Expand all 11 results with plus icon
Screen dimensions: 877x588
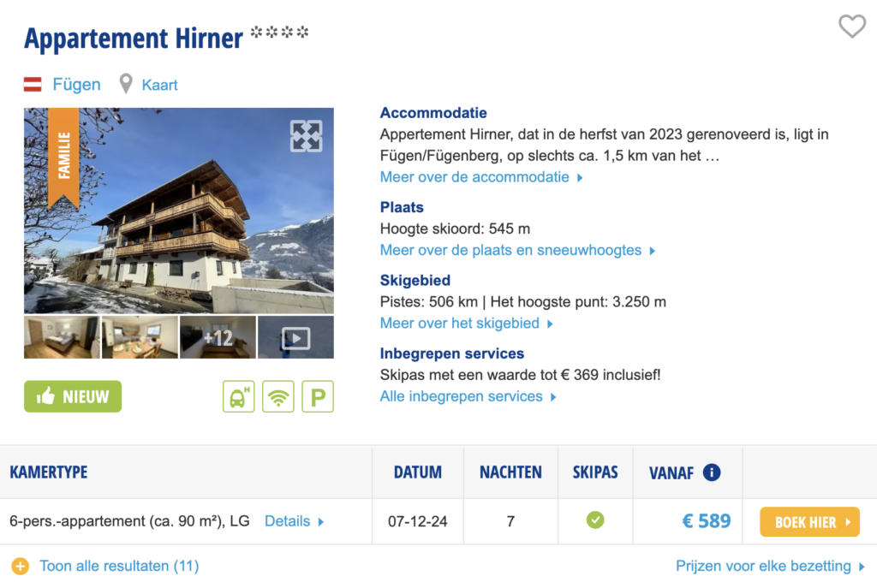tap(21, 566)
